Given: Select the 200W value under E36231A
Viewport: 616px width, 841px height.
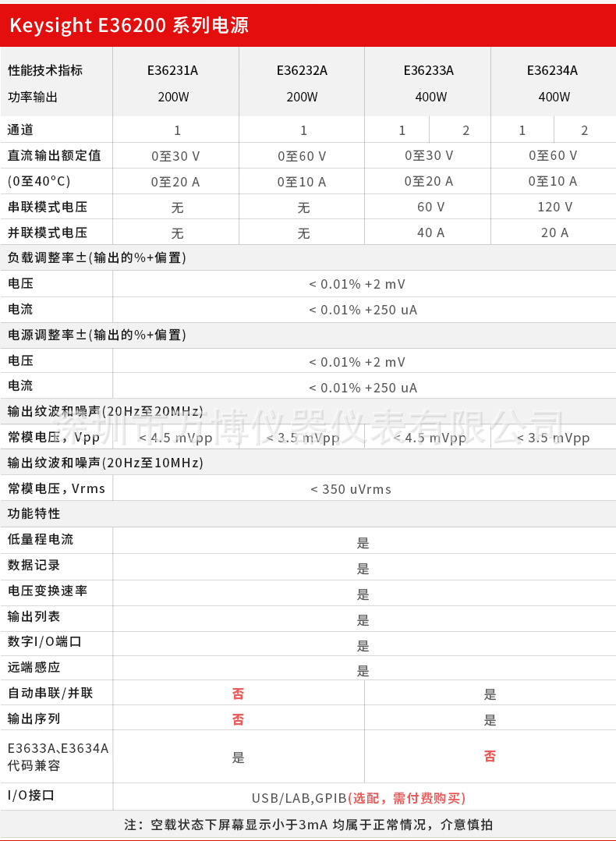Looking at the screenshot, I should tap(173, 97).
